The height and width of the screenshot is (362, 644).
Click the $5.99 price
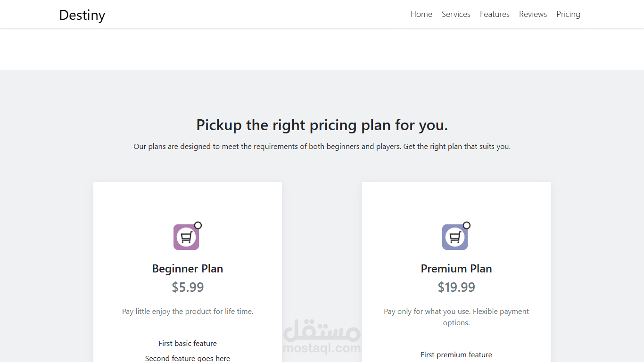coord(188,287)
